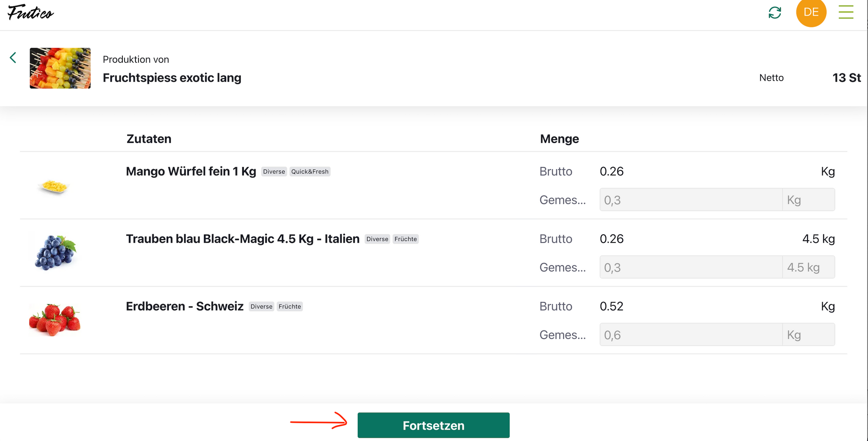The image size is (868, 441).
Task: Click the mango cubes image
Action: point(54,186)
